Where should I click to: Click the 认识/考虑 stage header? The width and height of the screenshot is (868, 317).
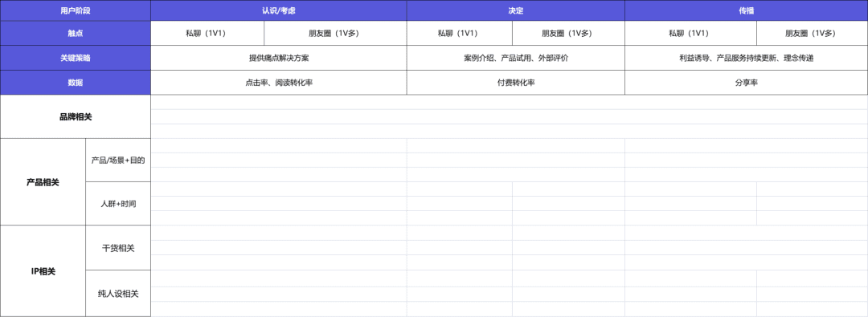click(x=278, y=10)
